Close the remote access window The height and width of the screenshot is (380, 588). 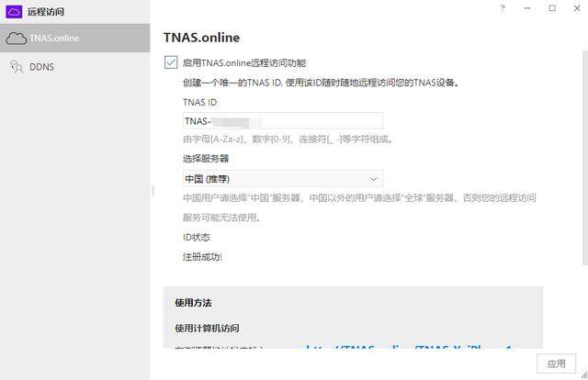577,8
